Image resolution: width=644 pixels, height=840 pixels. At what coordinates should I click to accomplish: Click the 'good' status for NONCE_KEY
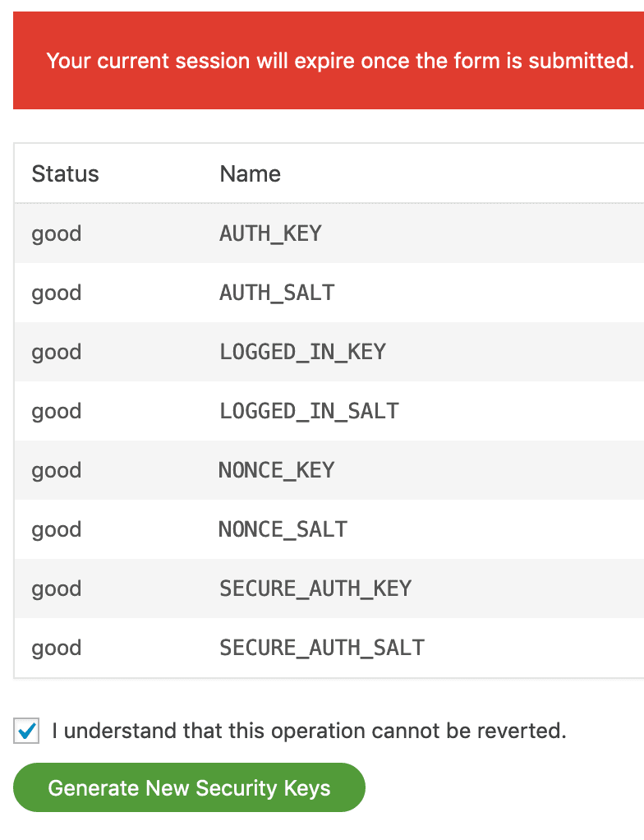tap(57, 470)
